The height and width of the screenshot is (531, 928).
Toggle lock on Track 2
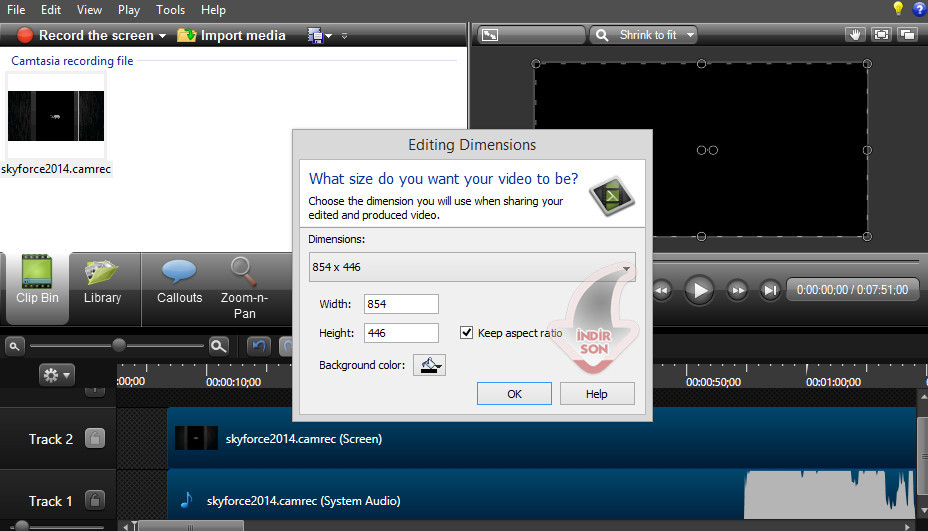(95, 439)
